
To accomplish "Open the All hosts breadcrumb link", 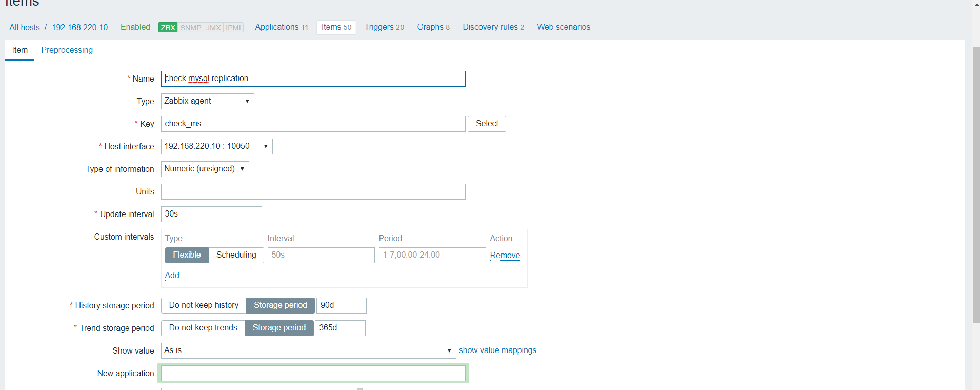I will tap(25, 27).
